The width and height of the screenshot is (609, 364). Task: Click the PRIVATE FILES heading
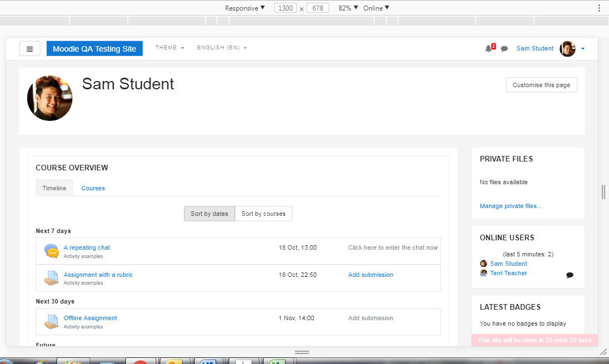(x=506, y=159)
